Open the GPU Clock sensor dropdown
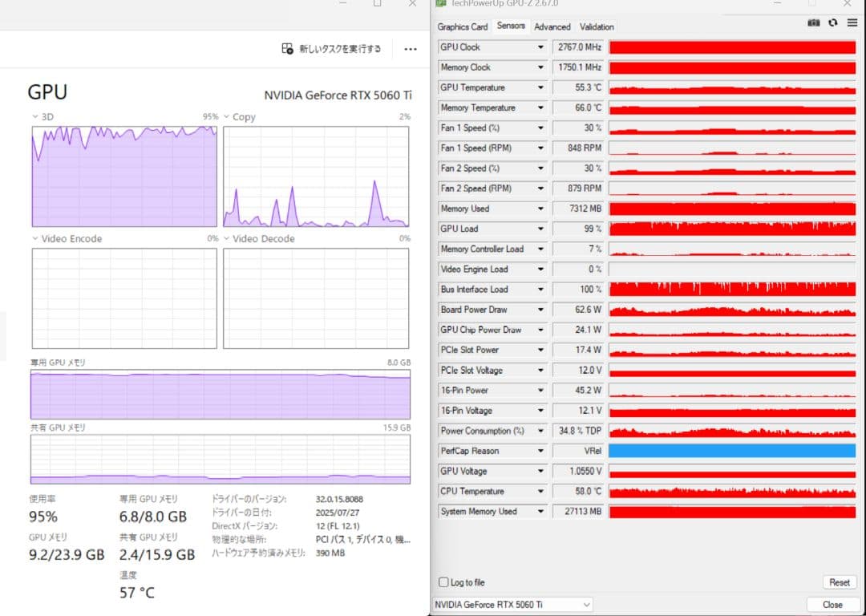 tap(542, 47)
